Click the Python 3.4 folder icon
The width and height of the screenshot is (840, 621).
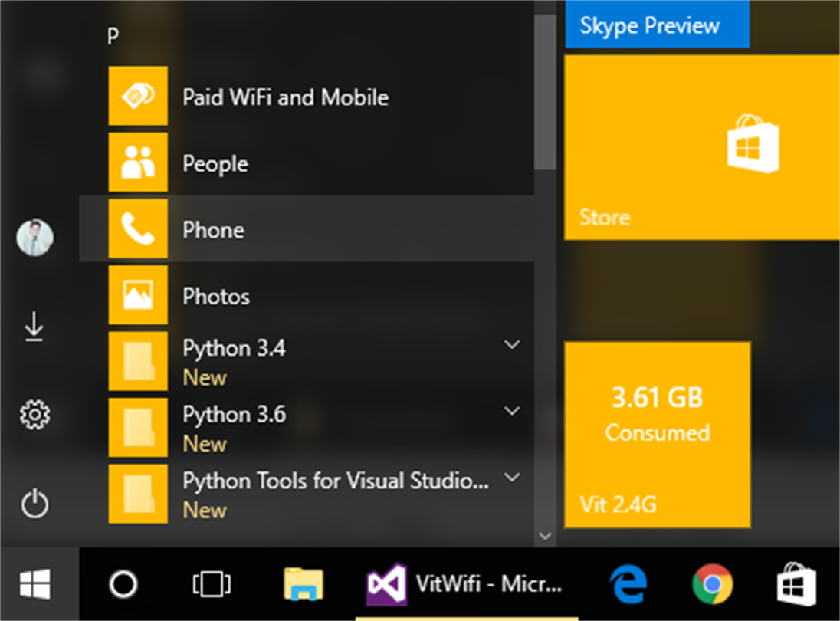coord(138,362)
